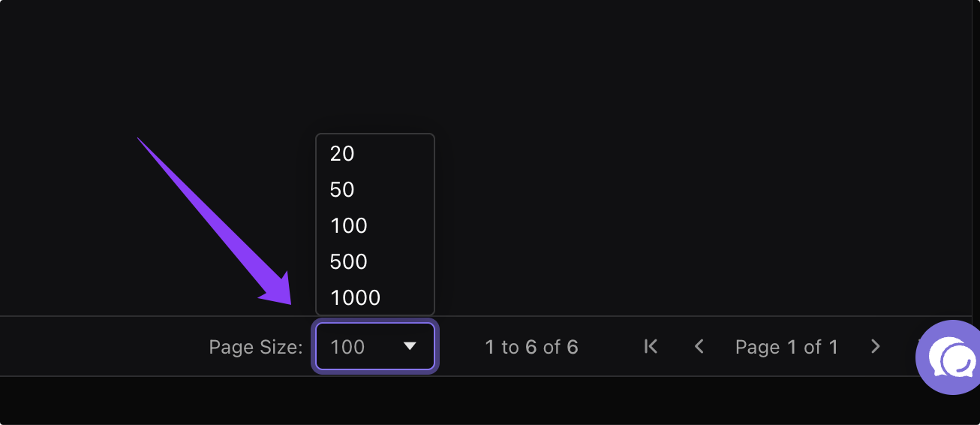Go to the previous page
Screen dimensions: 980x425
[699, 346]
